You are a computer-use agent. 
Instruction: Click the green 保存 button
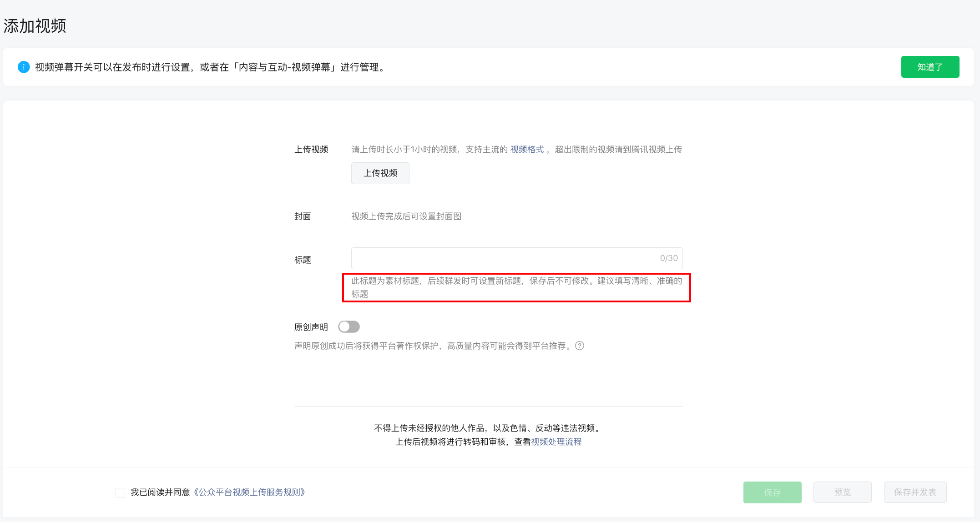coord(772,492)
